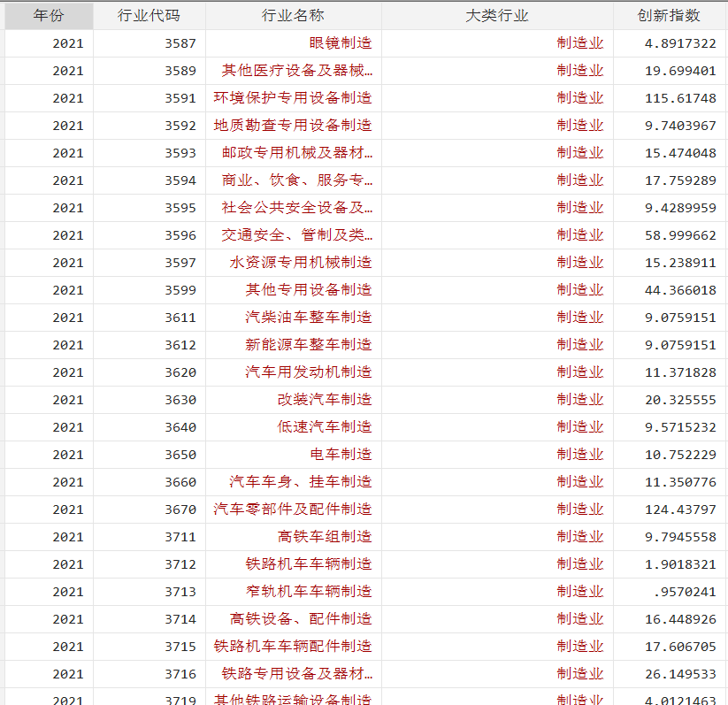Select innovation index value 115.61748
728x705 pixels.
[669, 98]
